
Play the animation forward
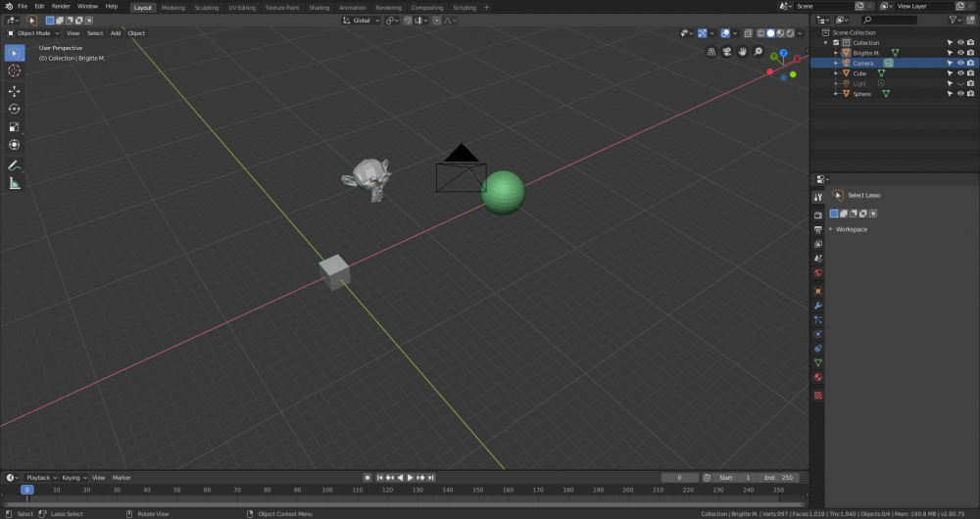[410, 478]
